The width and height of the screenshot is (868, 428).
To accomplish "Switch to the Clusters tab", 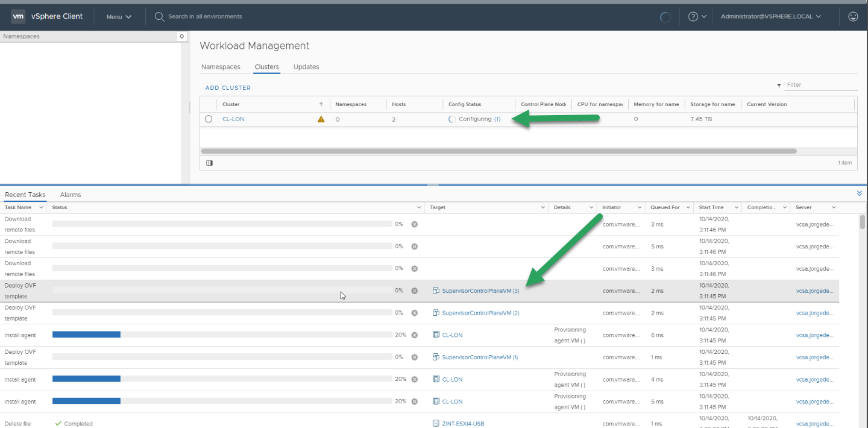I will [x=266, y=67].
